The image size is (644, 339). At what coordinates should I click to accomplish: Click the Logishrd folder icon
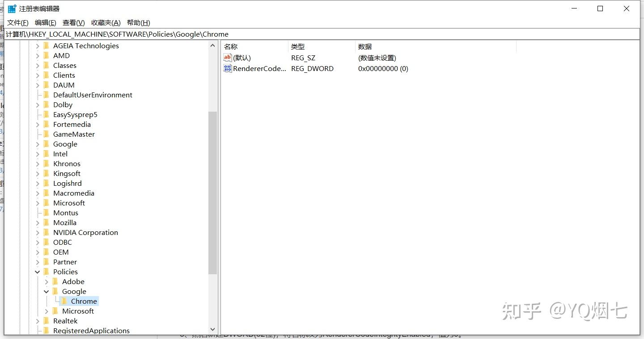click(47, 183)
